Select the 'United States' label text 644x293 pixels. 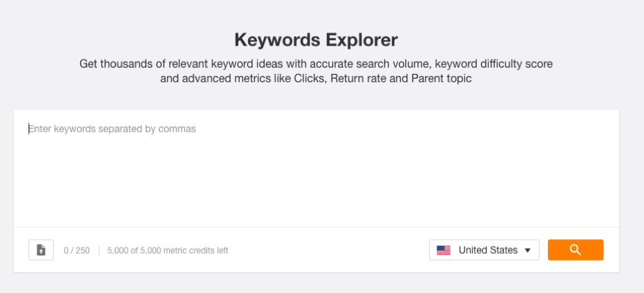click(488, 250)
